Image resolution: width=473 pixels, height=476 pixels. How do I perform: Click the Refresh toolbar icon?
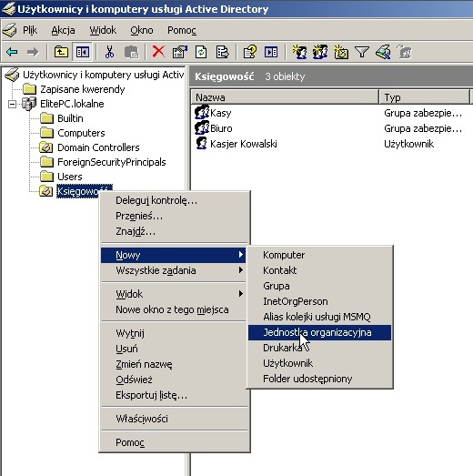201,52
